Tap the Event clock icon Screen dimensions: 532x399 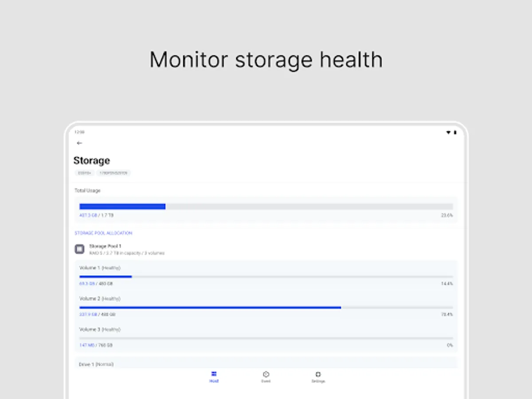click(x=266, y=374)
